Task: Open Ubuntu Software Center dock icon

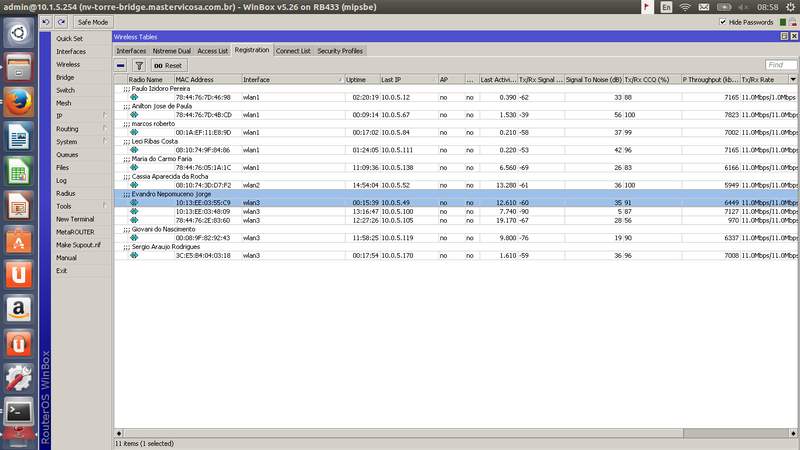Action: [18, 241]
